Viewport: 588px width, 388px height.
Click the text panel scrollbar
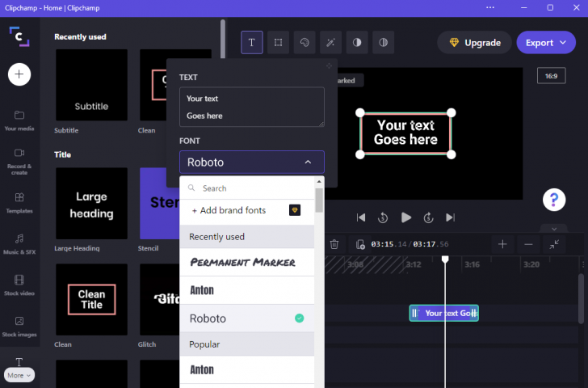pos(223,40)
